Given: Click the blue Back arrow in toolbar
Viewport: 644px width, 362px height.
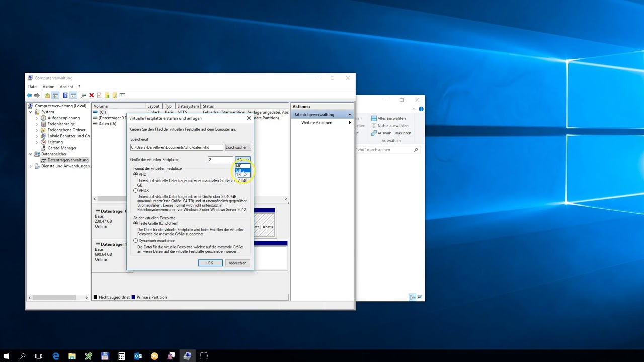Looking at the screenshot, I should [x=29, y=95].
